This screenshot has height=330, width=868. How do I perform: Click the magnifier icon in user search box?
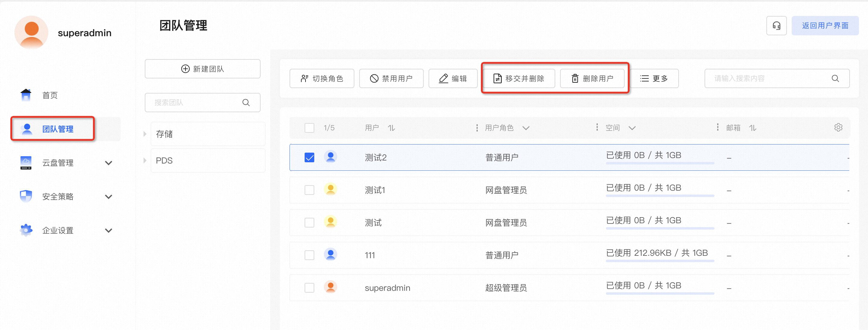835,78
